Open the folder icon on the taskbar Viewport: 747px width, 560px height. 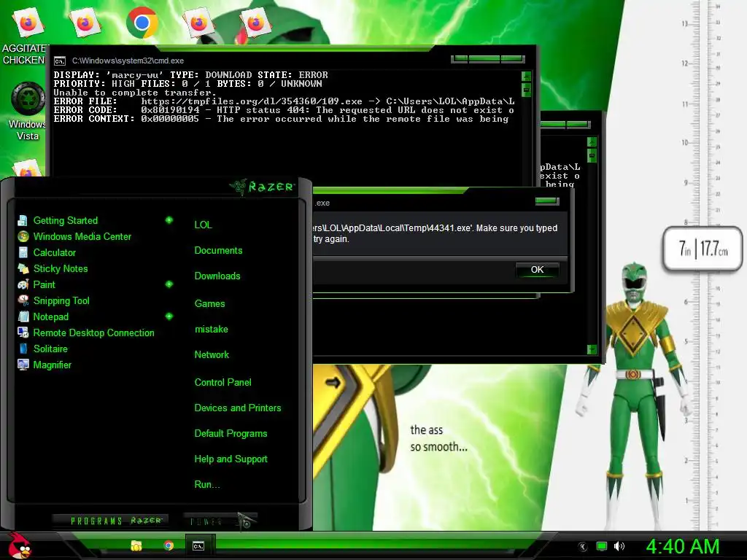[x=136, y=545]
